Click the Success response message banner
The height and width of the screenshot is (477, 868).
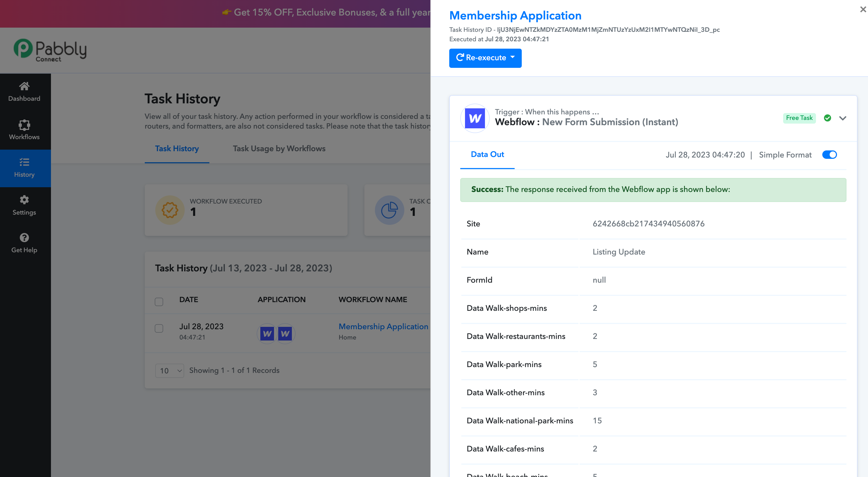(x=653, y=190)
